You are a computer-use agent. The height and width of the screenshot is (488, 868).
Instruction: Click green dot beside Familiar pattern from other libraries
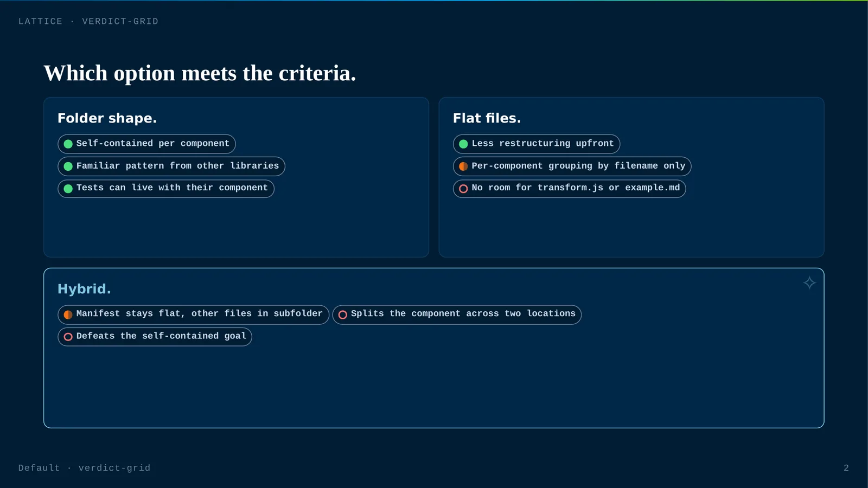(68, 166)
